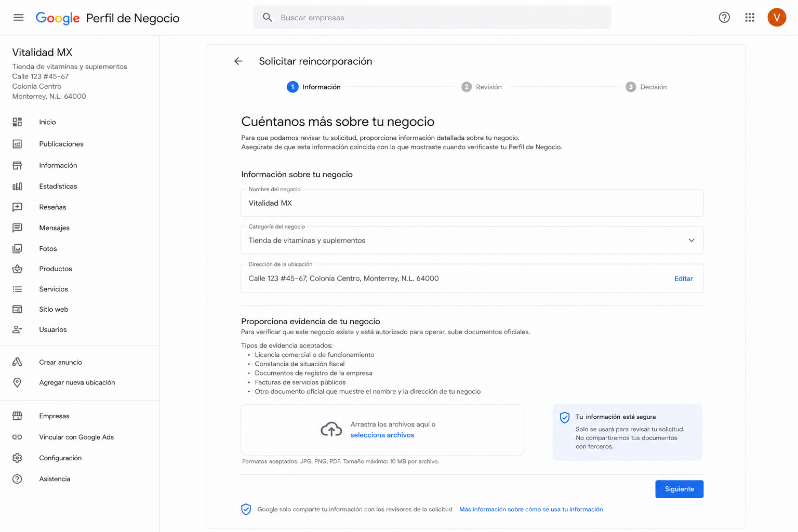Open Vincular con Google Ads
The height and width of the screenshot is (532, 798).
tap(76, 437)
